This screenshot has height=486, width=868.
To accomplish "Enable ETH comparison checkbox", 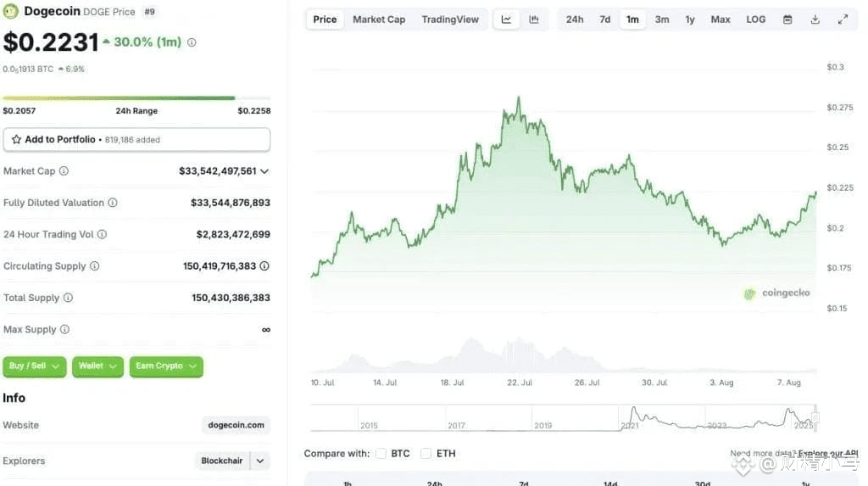I will pyautogui.click(x=426, y=453).
